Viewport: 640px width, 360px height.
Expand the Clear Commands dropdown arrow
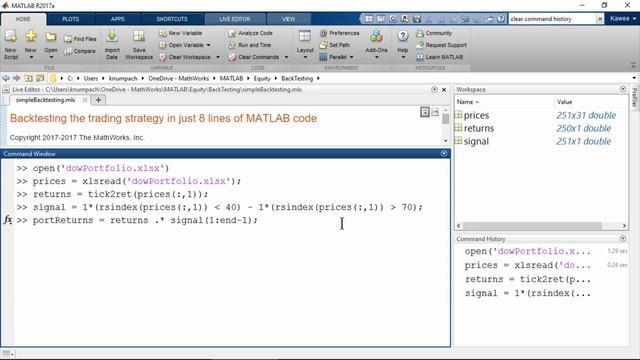coord(286,57)
